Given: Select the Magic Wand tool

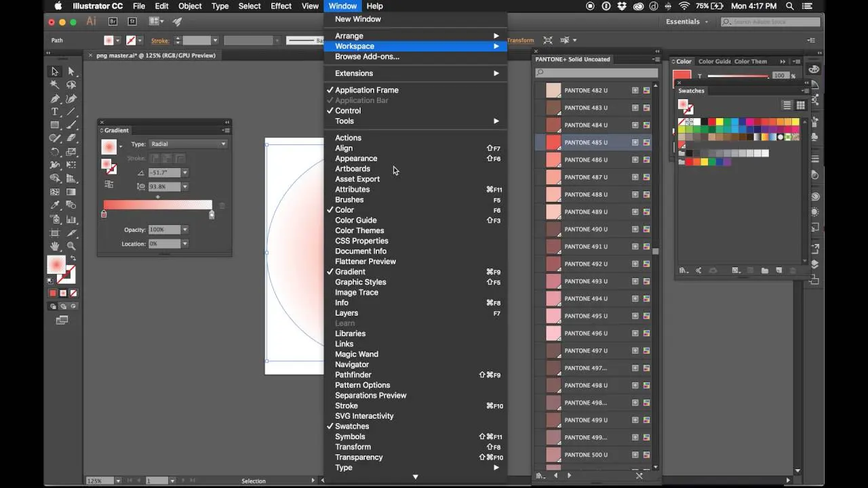Looking at the screenshot, I should pos(55,85).
